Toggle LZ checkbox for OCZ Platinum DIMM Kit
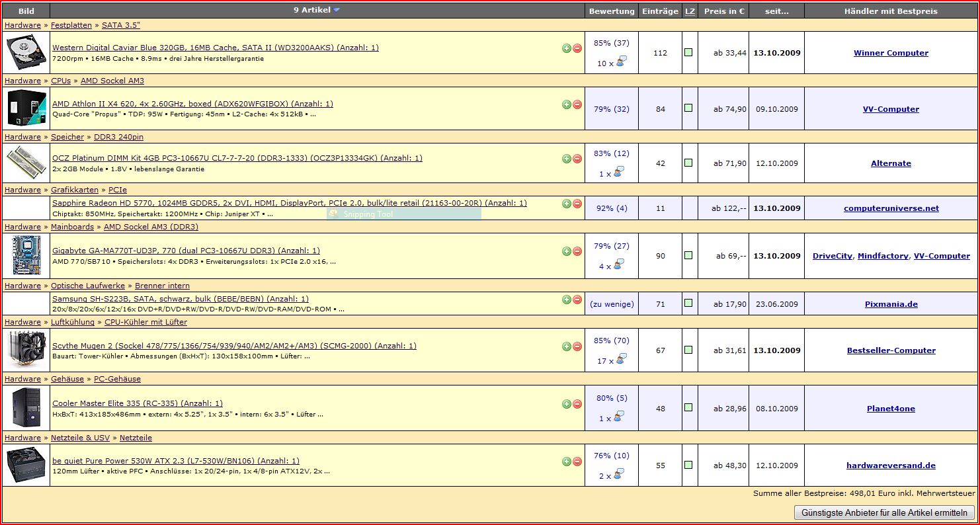 tap(688, 162)
